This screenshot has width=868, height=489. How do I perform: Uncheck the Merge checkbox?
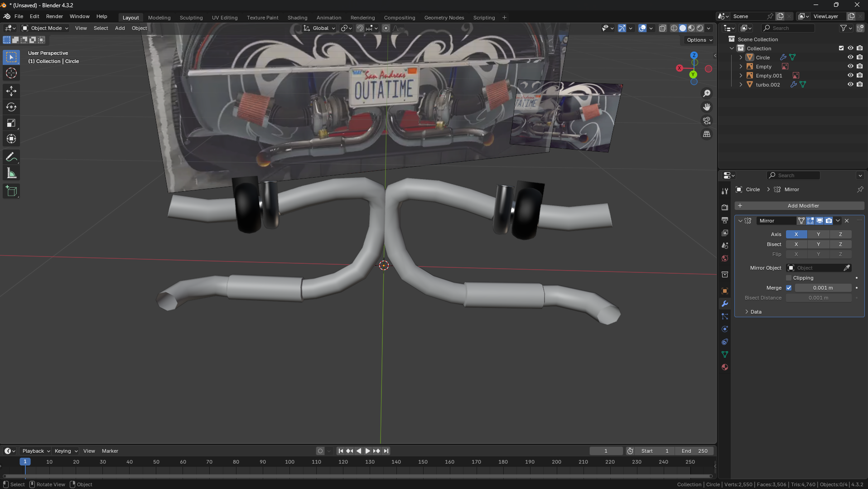click(x=789, y=288)
